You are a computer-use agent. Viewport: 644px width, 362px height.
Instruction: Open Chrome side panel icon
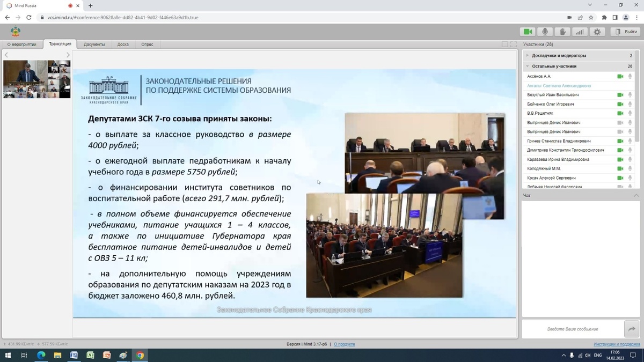click(615, 17)
